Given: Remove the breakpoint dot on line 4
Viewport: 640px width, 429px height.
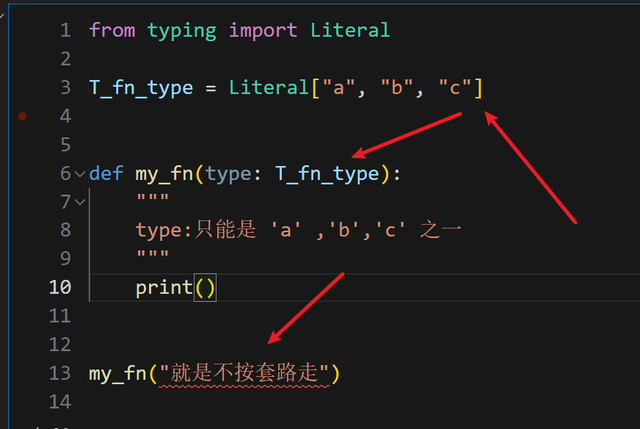Looking at the screenshot, I should [23, 116].
